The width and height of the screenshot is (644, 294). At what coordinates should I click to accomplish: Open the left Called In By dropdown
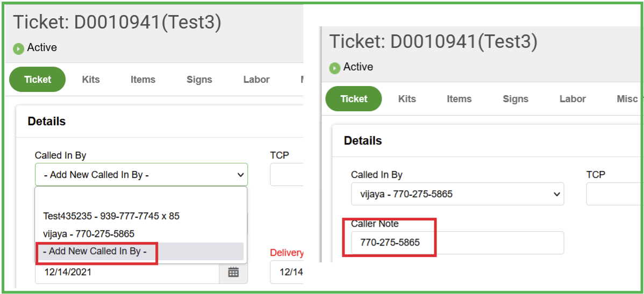click(x=141, y=175)
